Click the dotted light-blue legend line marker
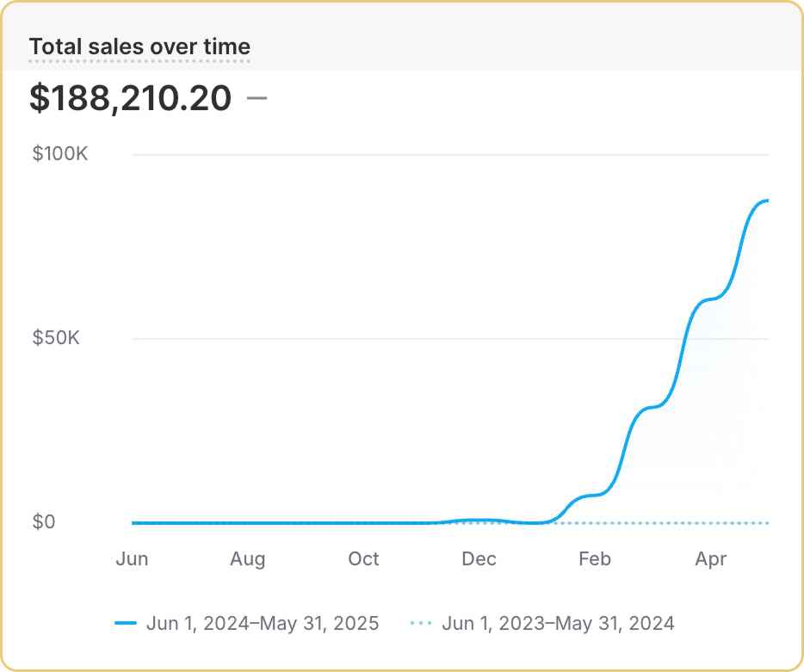Viewport: 804px width, 672px height. click(x=421, y=624)
